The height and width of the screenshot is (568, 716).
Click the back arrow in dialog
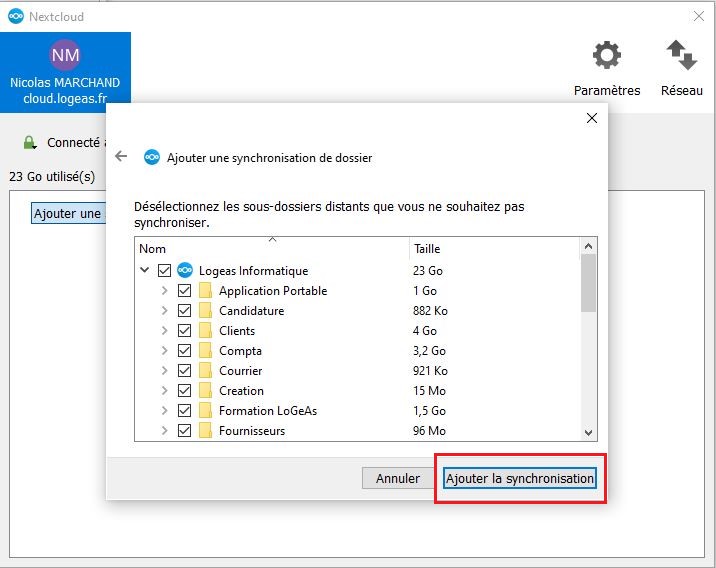(122, 157)
